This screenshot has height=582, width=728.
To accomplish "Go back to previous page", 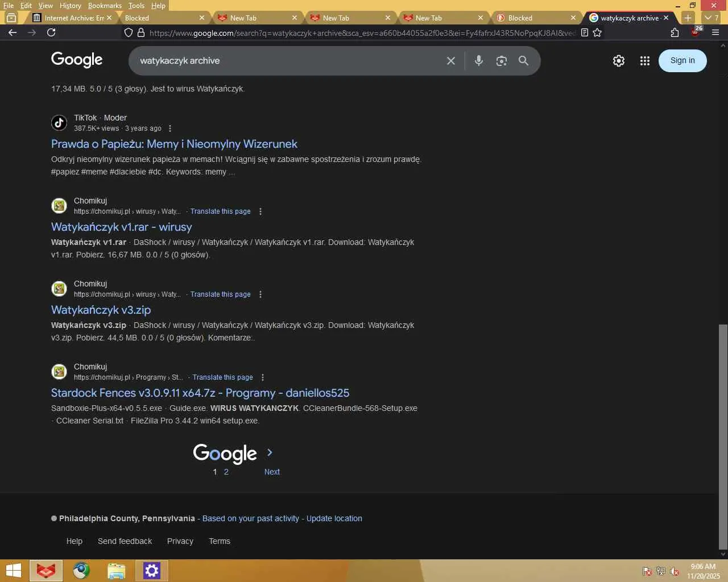I will click(13, 32).
